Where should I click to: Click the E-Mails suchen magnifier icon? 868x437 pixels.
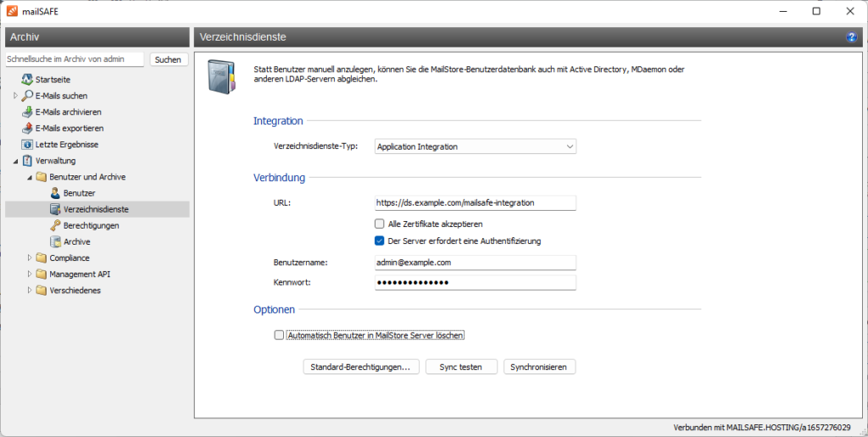[x=27, y=96]
